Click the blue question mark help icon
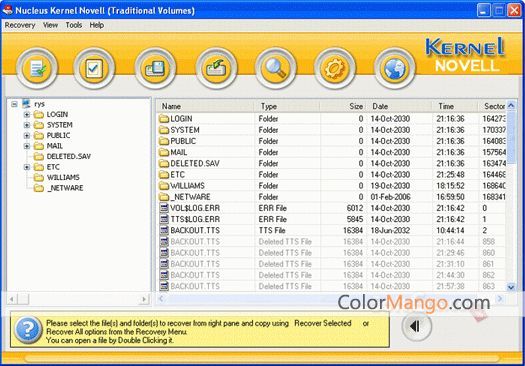Viewport: 525px width, 366px height. 28,330
